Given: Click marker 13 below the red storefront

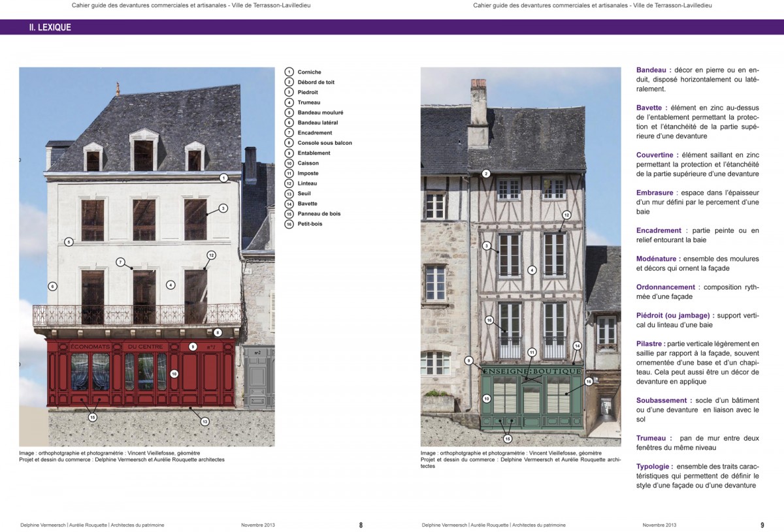Looking at the screenshot, I should pos(204,422).
